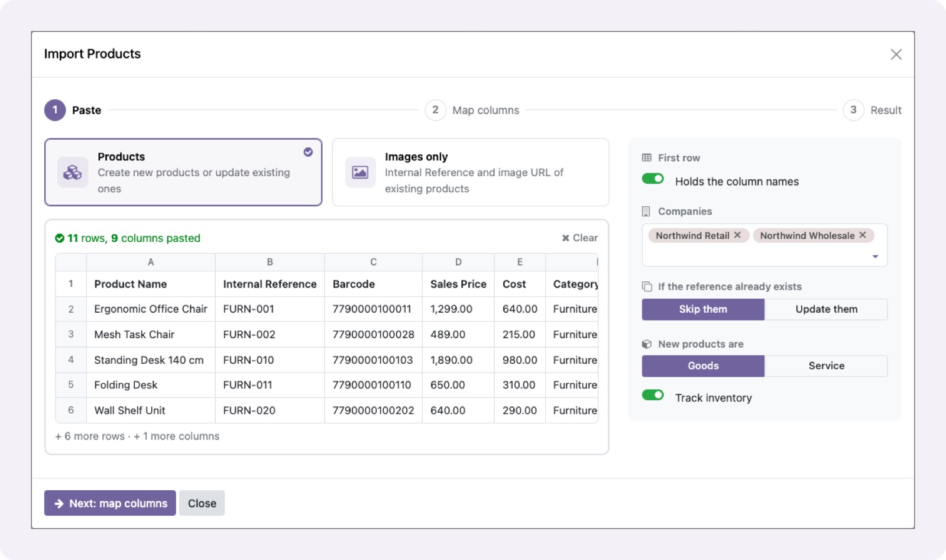Open the Companies dropdown arrow
This screenshot has width=946, height=560.
coord(875,257)
